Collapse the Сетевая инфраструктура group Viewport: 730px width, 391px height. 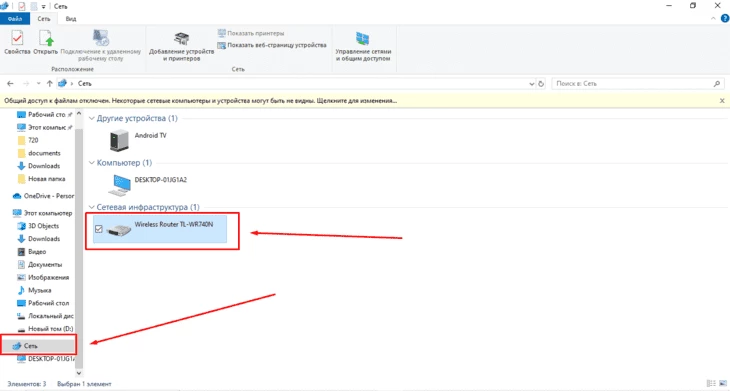[x=92, y=207]
